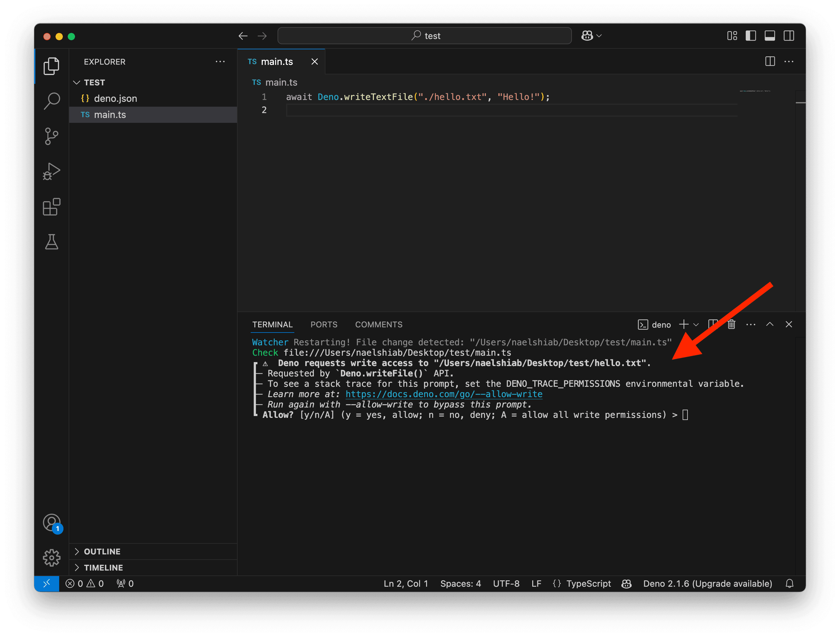840x637 pixels.
Task: Switch to the PORTS panel tab
Action: click(x=324, y=324)
